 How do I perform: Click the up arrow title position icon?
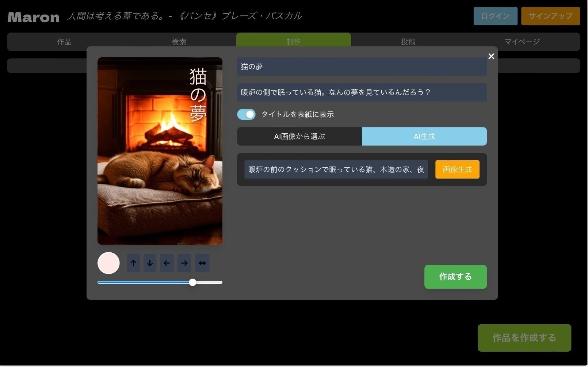coord(133,263)
